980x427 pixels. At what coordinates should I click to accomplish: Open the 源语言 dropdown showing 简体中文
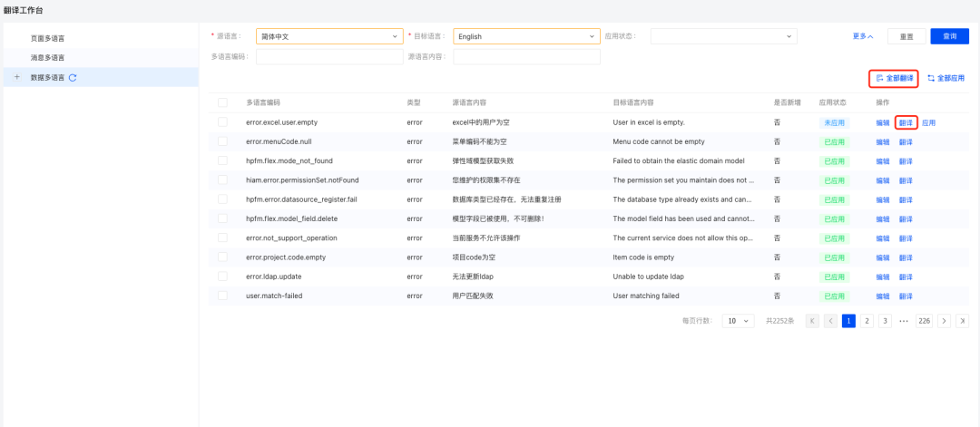coord(329,36)
